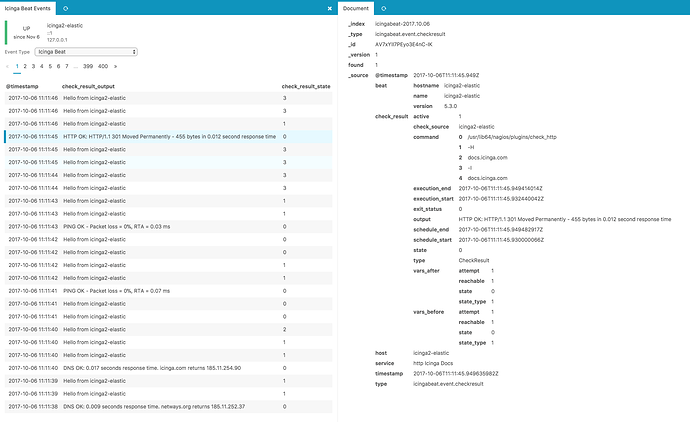Viewport: 690px width, 422px height.
Task: Sort by @timestamp column header
Action: tap(22, 86)
